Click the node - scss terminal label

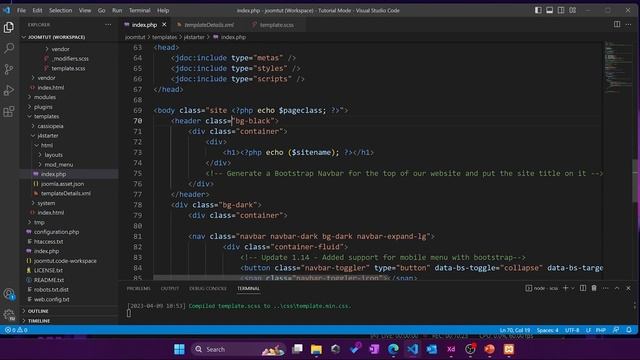542,288
